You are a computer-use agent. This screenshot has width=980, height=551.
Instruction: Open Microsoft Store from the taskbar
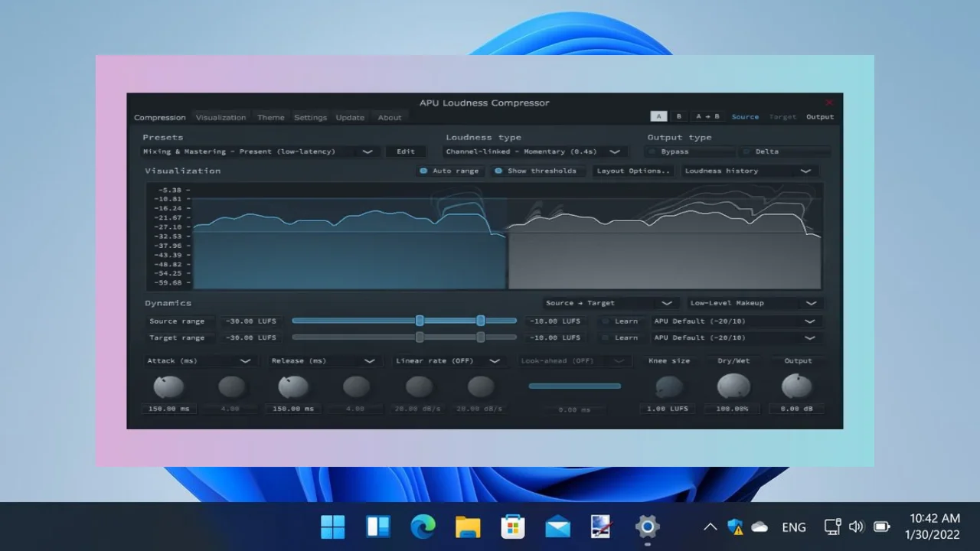coord(513,527)
